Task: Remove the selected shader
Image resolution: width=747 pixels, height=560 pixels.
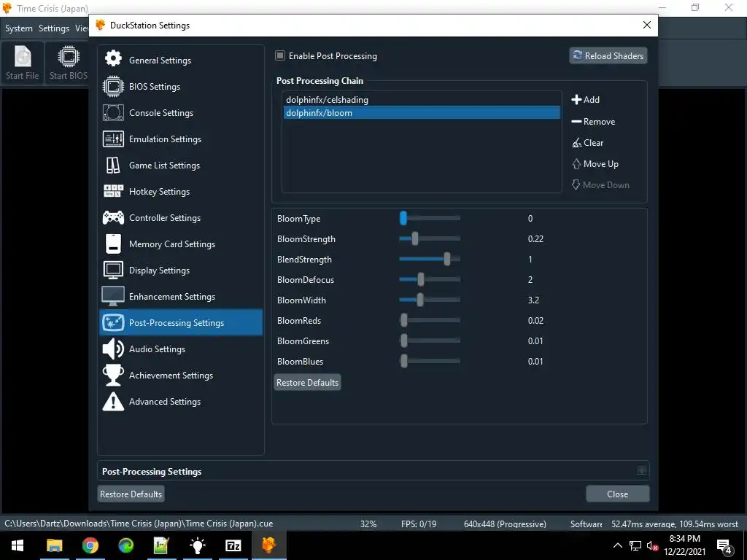Action: tap(593, 122)
